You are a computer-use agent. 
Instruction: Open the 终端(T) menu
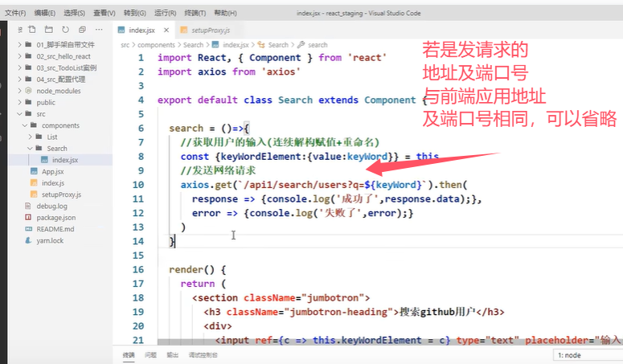click(195, 13)
